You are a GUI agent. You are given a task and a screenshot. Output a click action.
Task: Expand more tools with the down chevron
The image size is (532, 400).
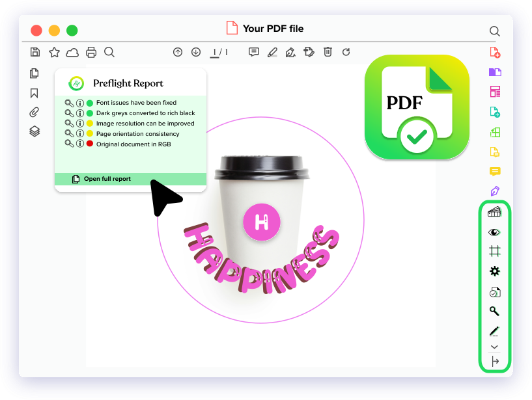pyautogui.click(x=494, y=347)
